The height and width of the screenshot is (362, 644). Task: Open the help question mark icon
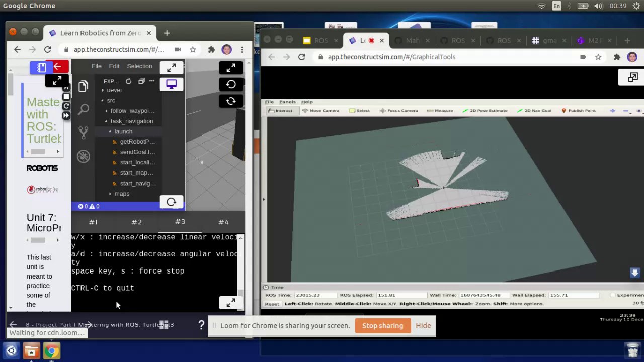click(x=201, y=325)
